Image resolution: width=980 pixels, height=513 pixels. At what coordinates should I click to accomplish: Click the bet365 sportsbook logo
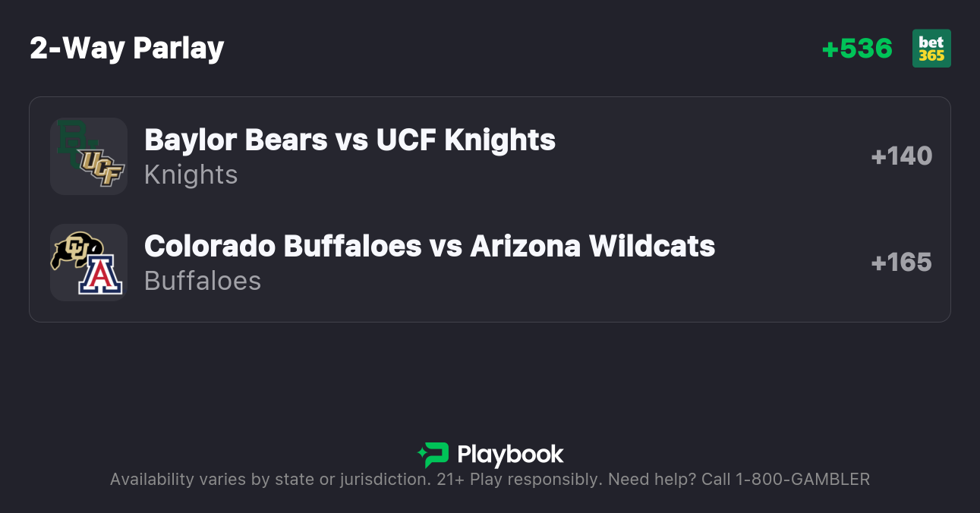coord(931,49)
